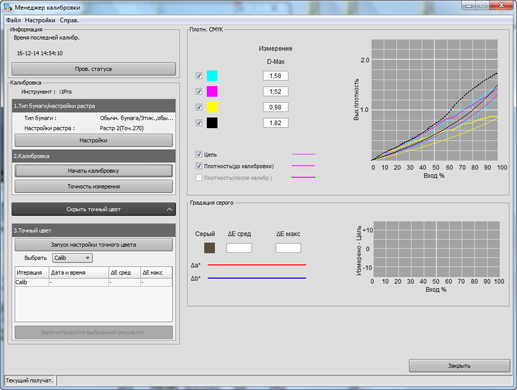Click the black color swatch

pos(212,123)
